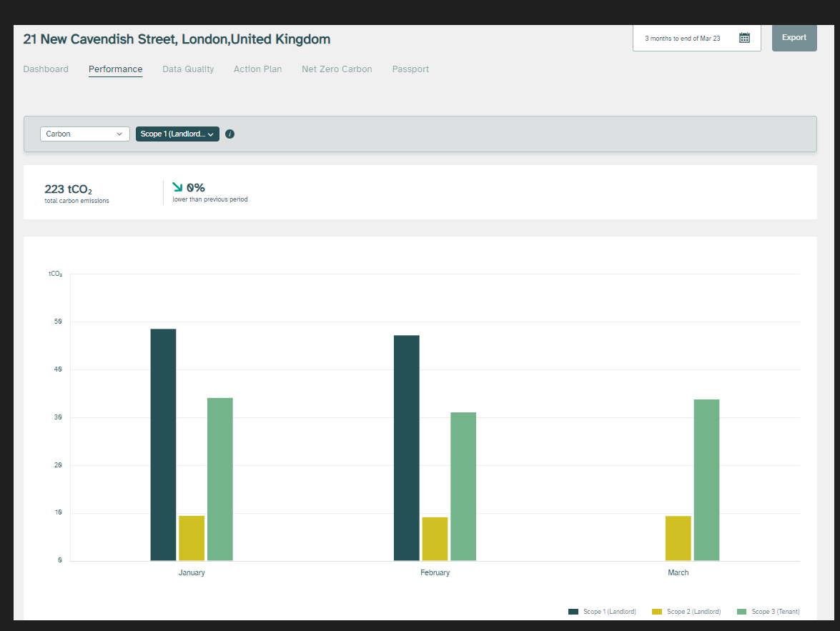840x631 pixels.
Task: Open the Scope 1 (Landlord) filter dropdown
Action: tap(177, 134)
